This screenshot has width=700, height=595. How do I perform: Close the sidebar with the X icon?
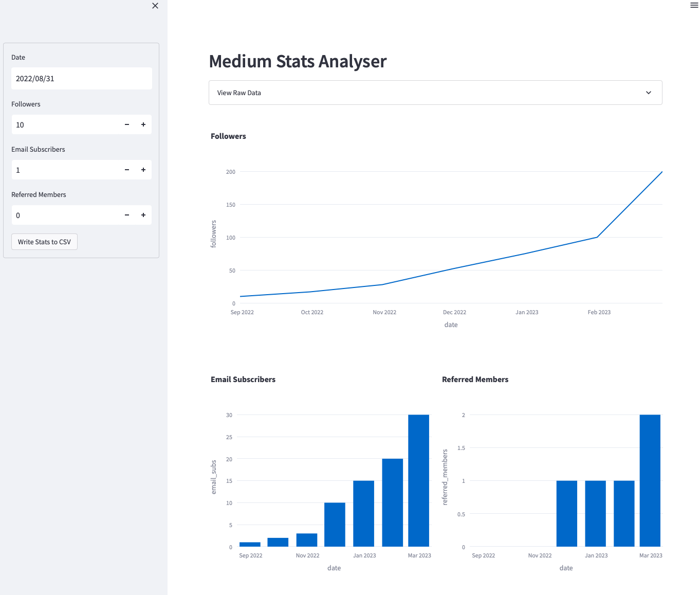coord(155,6)
